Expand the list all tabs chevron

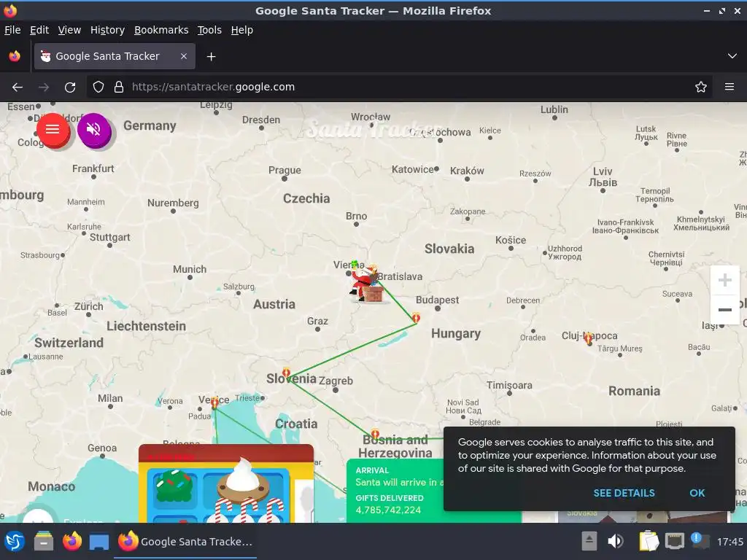click(x=732, y=56)
